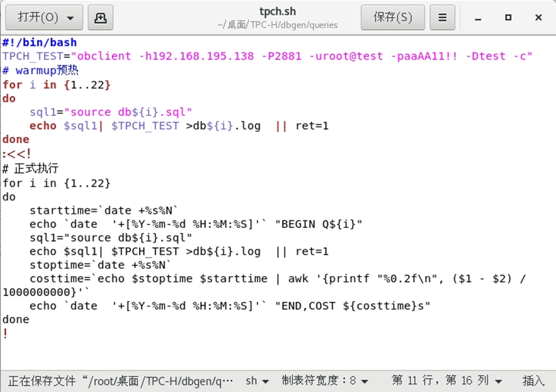The height and width of the screenshot is (392, 556).
Task: Click the red first "do" keyword
Action: 9,99
